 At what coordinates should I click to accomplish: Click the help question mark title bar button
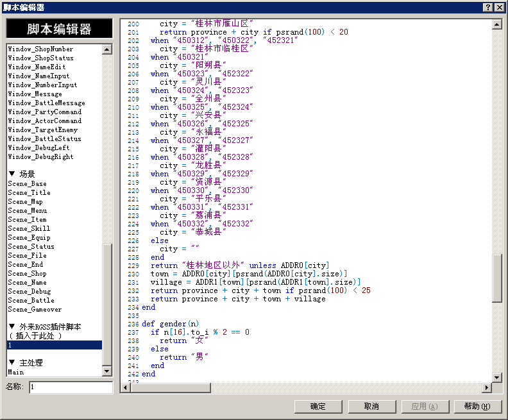point(488,8)
